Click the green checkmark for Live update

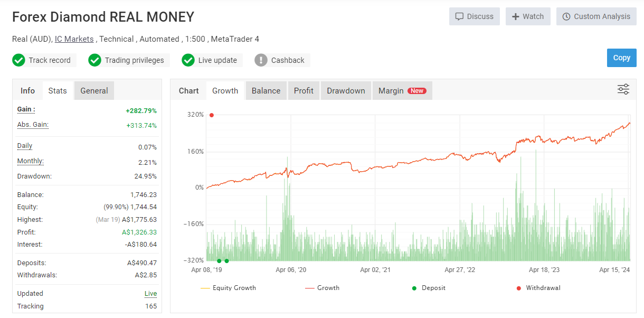(188, 60)
